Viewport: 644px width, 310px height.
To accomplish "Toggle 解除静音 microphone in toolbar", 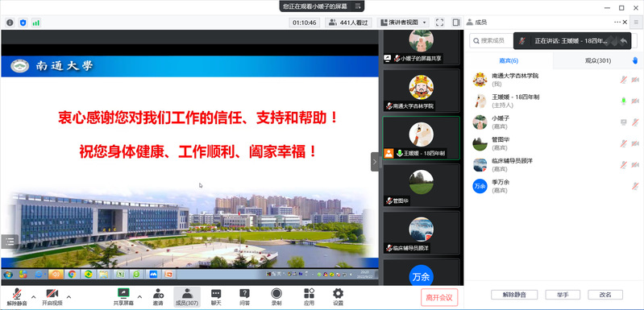I will tap(17, 297).
